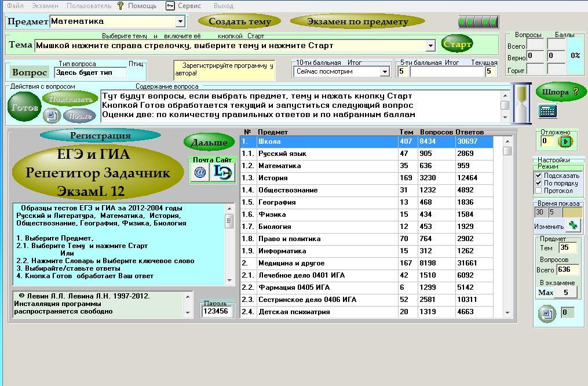
Task: Click the Отложено count field
Action: [x=547, y=141]
